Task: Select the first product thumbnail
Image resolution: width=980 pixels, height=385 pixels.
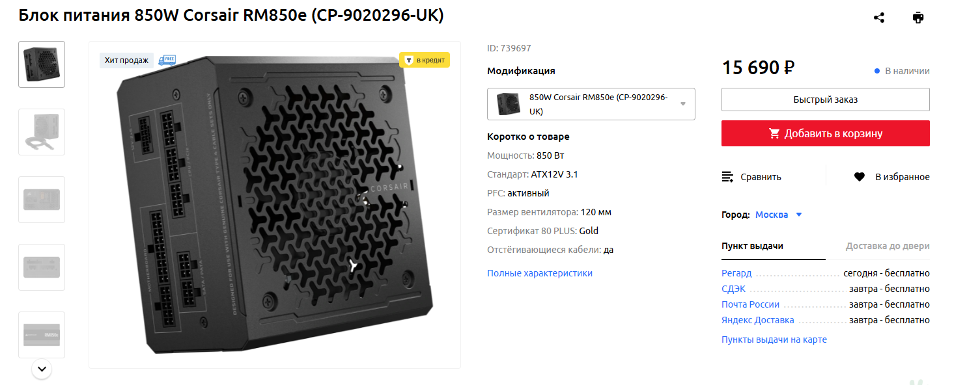Action: tap(42, 64)
